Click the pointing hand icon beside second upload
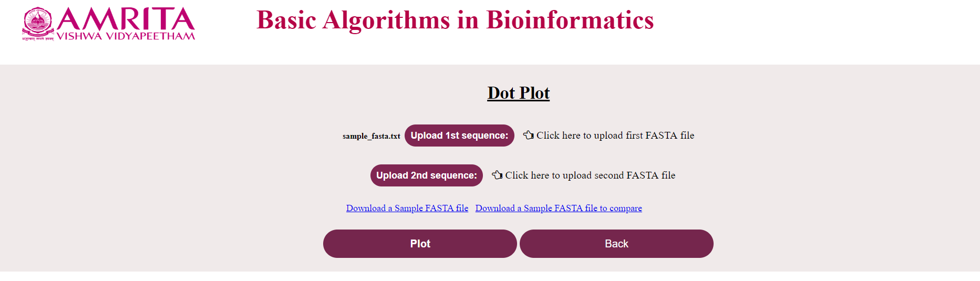Screen dimensions: 980x281 pos(497,175)
